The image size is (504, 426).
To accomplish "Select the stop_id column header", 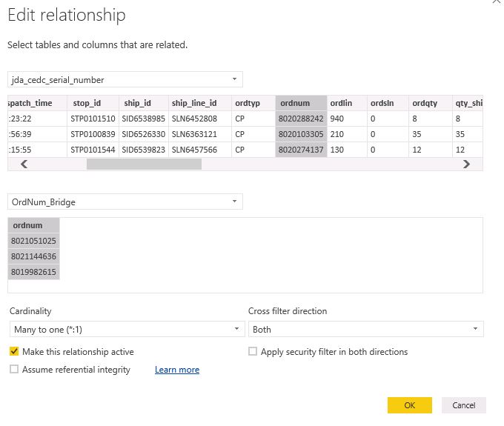I will (x=93, y=103).
